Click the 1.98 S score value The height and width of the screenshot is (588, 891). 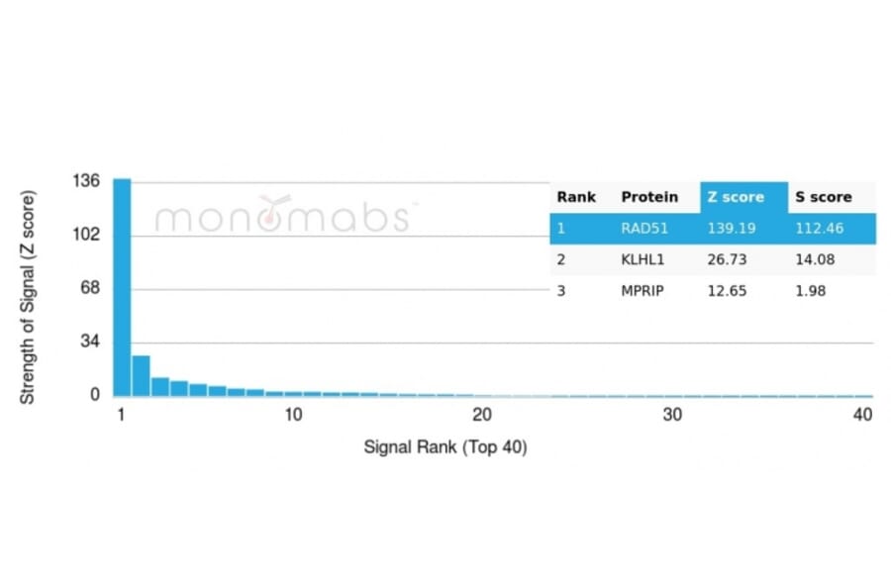click(811, 291)
